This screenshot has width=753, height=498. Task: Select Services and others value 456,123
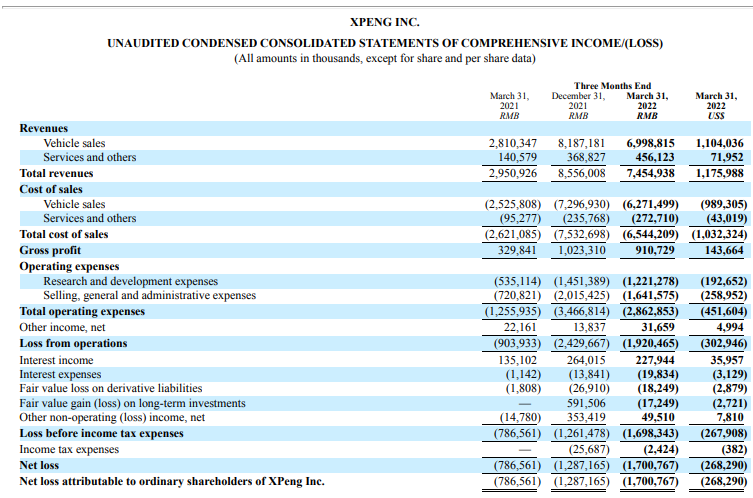click(x=655, y=158)
